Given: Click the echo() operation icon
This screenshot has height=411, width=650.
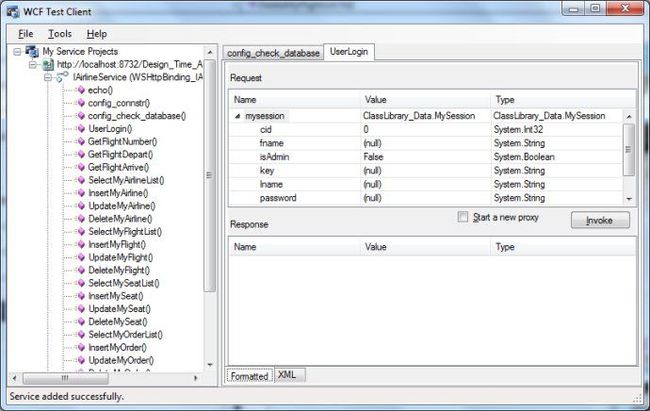Looking at the screenshot, I should [x=81, y=90].
